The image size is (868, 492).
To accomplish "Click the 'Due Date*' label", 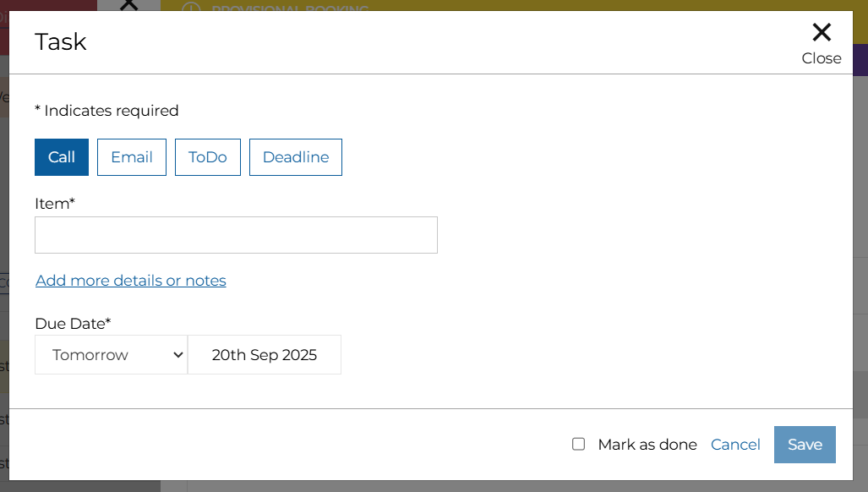I will (x=73, y=323).
